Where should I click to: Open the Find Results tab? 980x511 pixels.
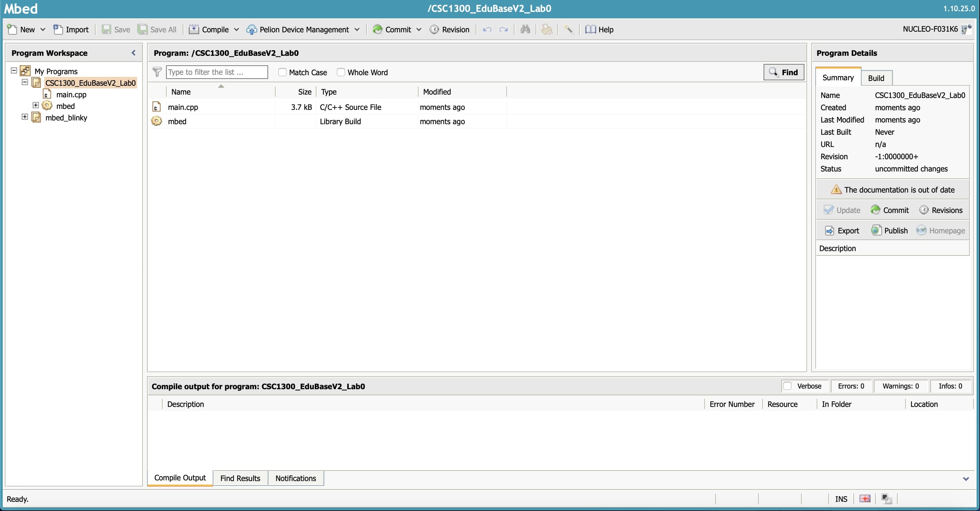240,478
